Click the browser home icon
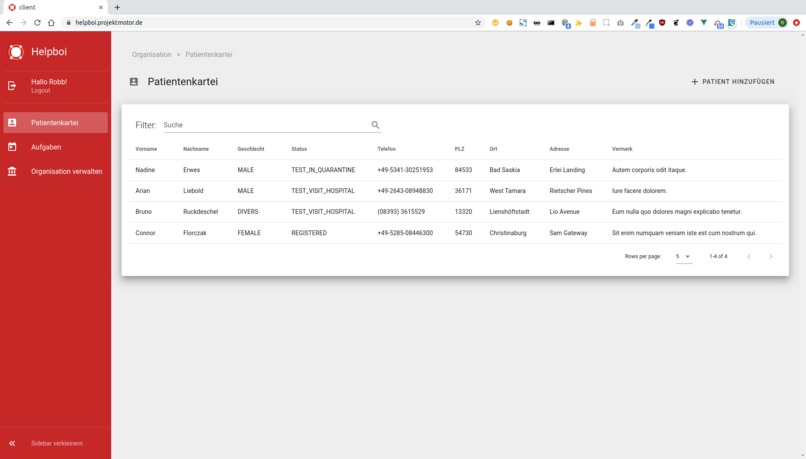The height and width of the screenshot is (459, 806). [x=51, y=23]
